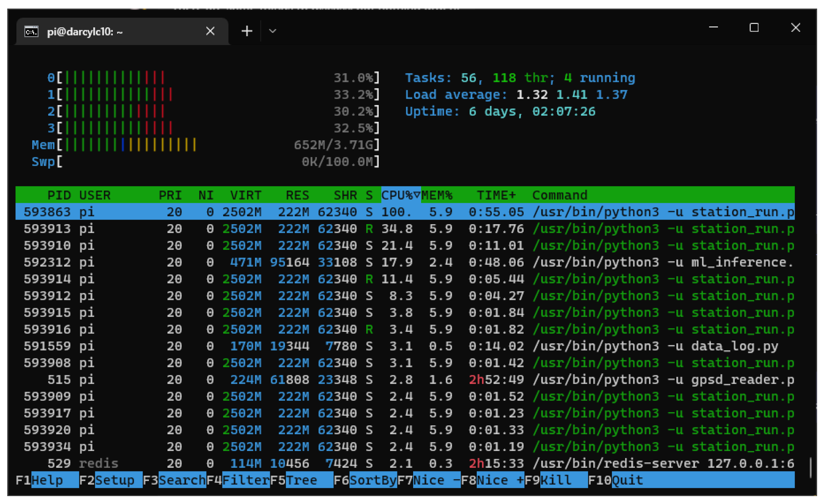Sort processes by MEM% column
This screenshot has height=504, width=827.
(x=437, y=195)
